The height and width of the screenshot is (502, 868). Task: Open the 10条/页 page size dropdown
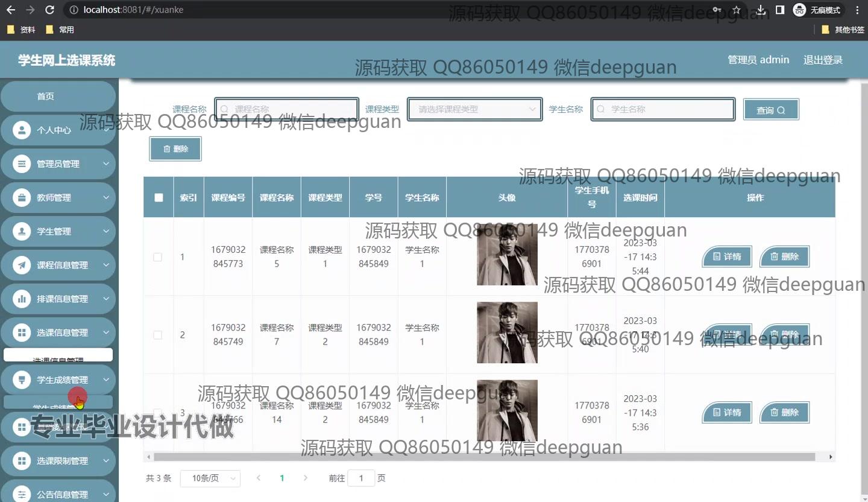[210, 478]
